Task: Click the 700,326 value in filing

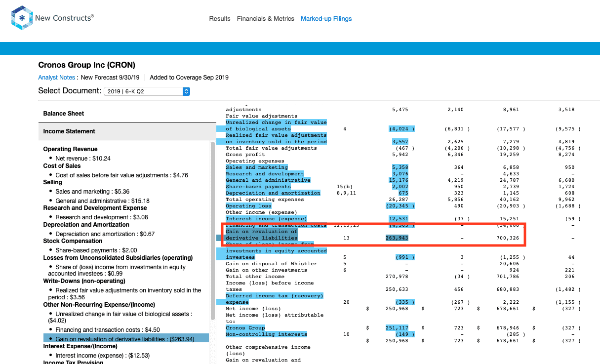Action: coord(508,238)
